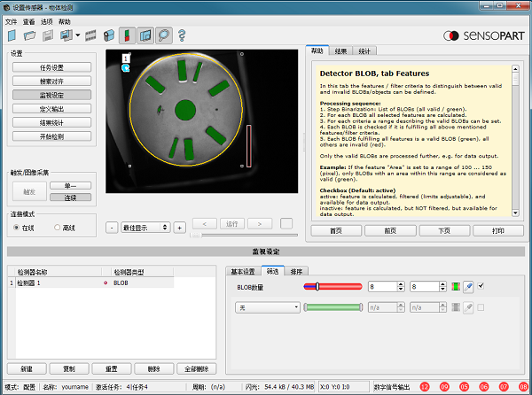This screenshot has height=395, width=532.
Task: Expand the save icon dropdown arrow
Action: click(x=78, y=36)
